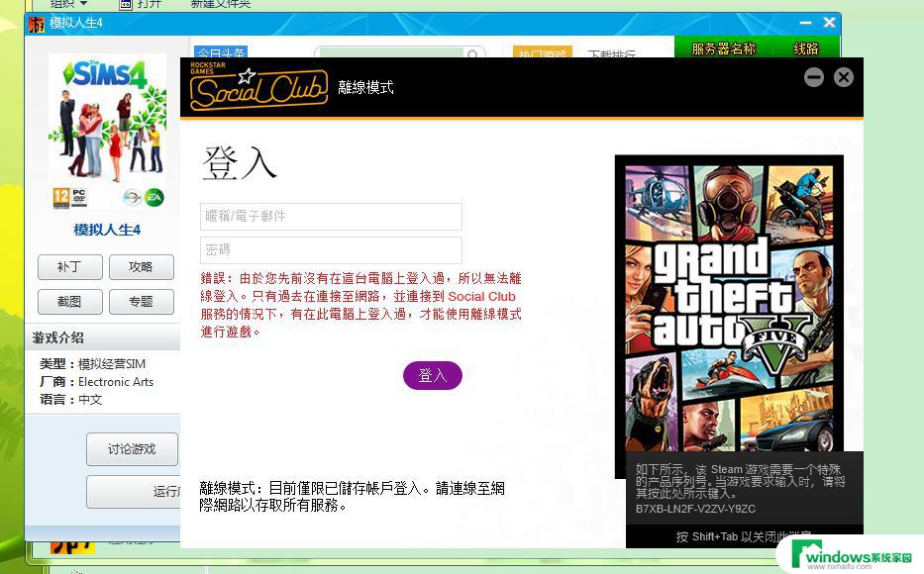
Task: Click the purple 登入 sign-in button
Action: 433,375
